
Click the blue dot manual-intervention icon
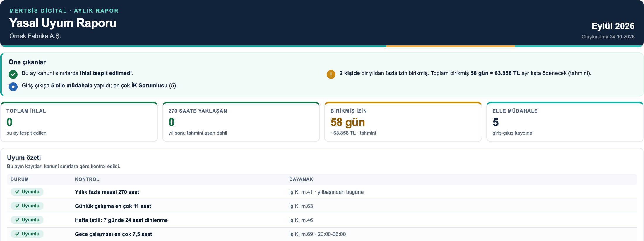coord(13,87)
